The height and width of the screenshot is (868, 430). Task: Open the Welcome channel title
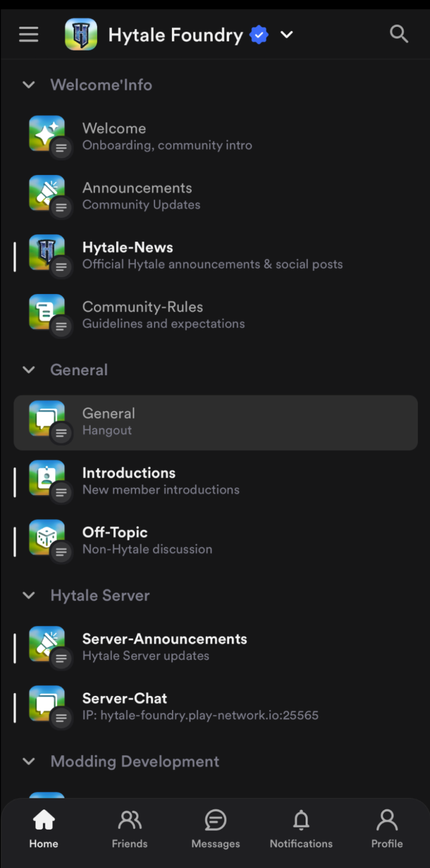(x=114, y=128)
